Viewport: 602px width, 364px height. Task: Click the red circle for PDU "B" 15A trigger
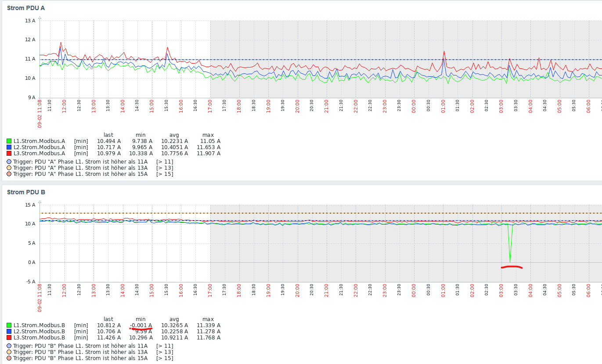(9, 358)
